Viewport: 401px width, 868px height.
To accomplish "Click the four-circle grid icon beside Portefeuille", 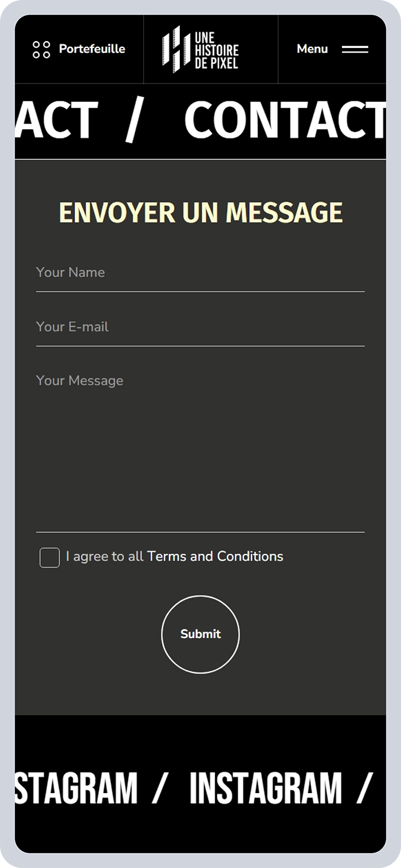I will tap(41, 50).
